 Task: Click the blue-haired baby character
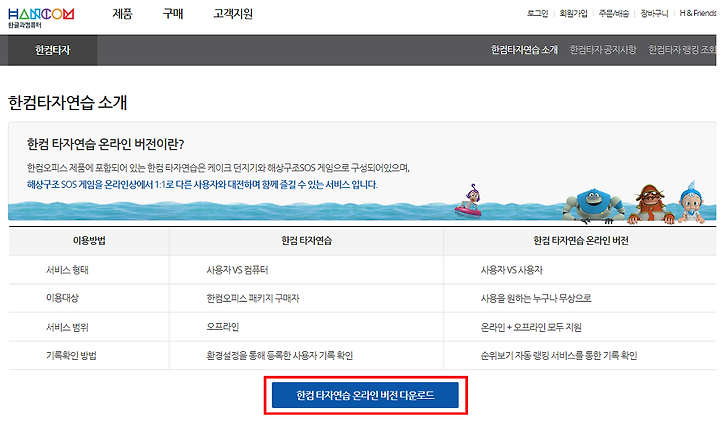[x=692, y=202]
